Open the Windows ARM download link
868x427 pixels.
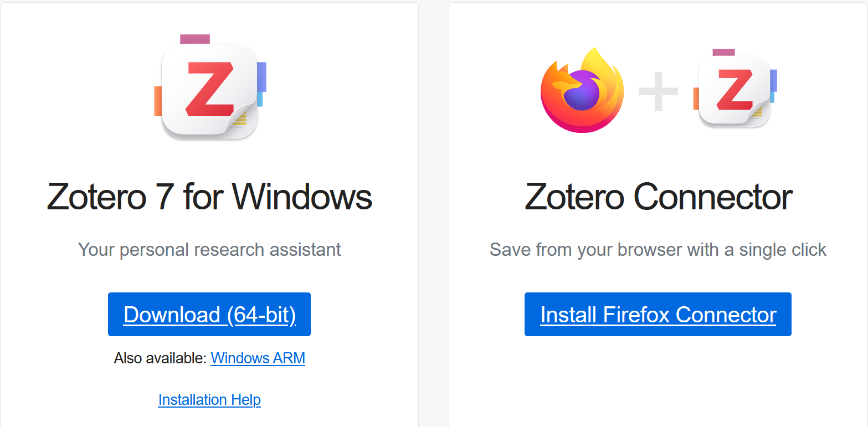click(258, 358)
